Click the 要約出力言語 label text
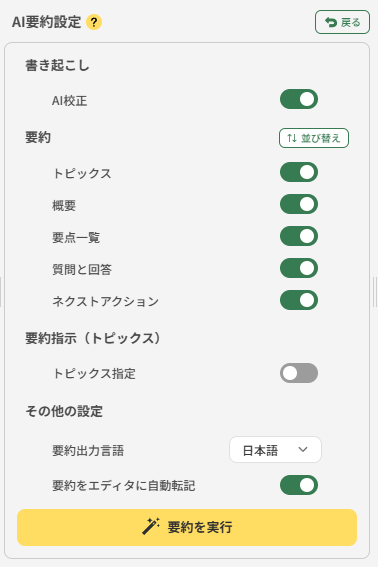 pos(88,451)
